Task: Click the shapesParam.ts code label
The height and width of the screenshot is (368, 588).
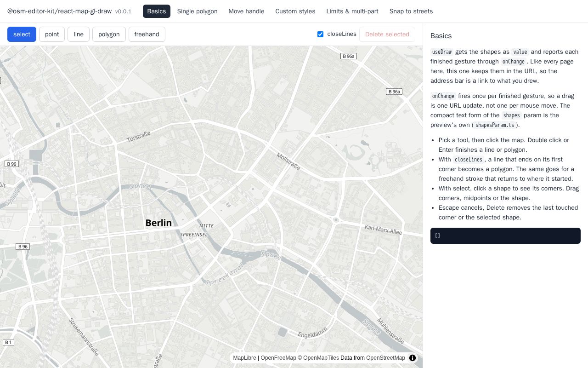Action: click(x=495, y=125)
